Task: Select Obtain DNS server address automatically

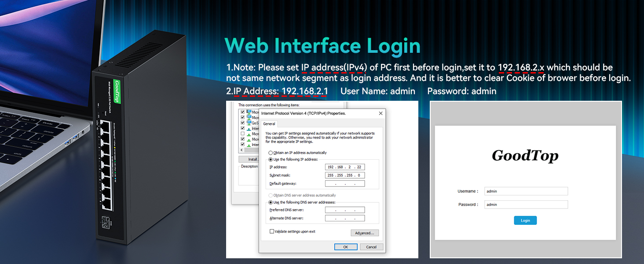Action: coord(271,195)
